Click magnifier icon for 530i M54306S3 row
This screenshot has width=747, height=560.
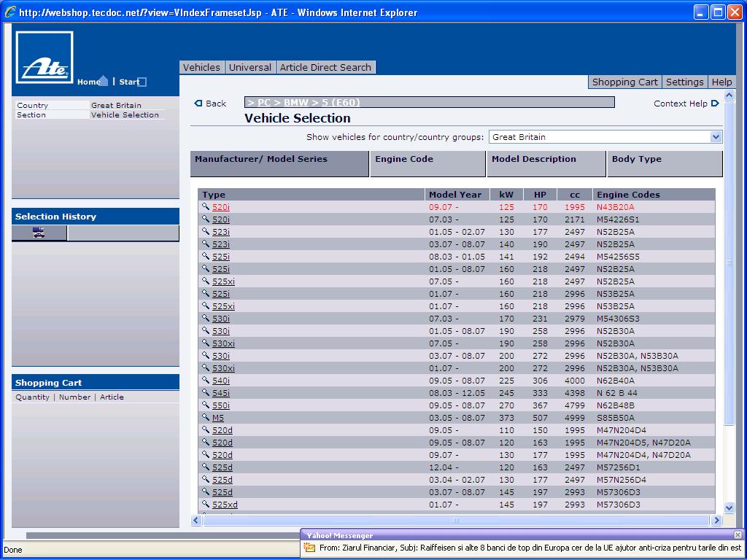pyautogui.click(x=205, y=318)
